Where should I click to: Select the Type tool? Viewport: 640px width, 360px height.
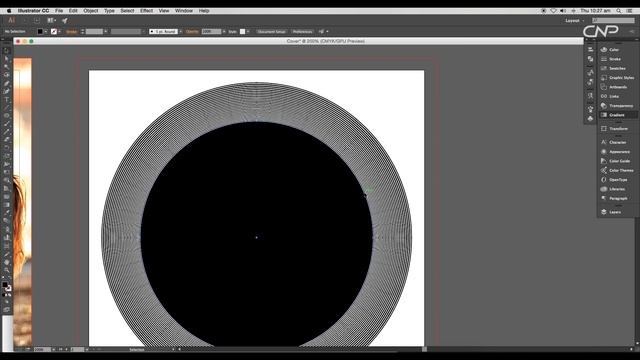click(6, 100)
